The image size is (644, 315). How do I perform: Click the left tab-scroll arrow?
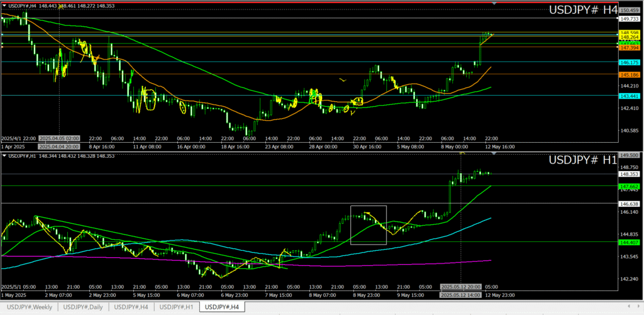click(x=629, y=306)
